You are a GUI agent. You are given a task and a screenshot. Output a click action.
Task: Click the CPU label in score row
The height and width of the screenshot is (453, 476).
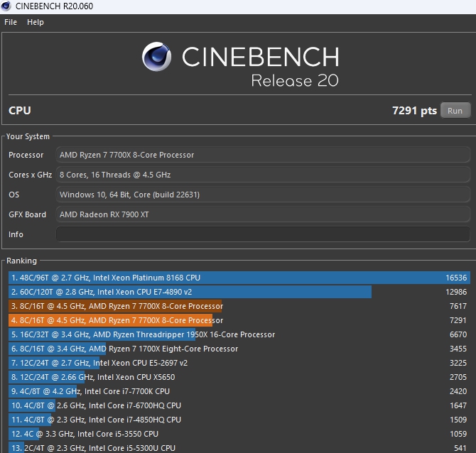(20, 111)
